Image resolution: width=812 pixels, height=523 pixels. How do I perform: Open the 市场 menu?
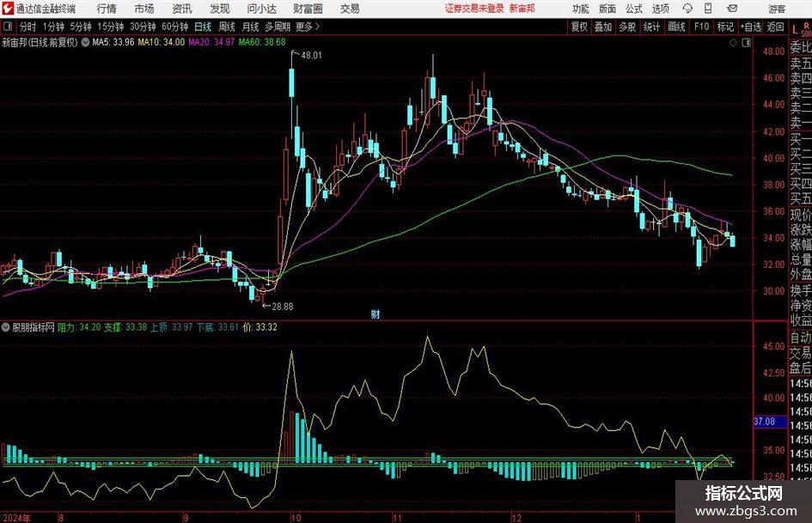click(x=144, y=9)
